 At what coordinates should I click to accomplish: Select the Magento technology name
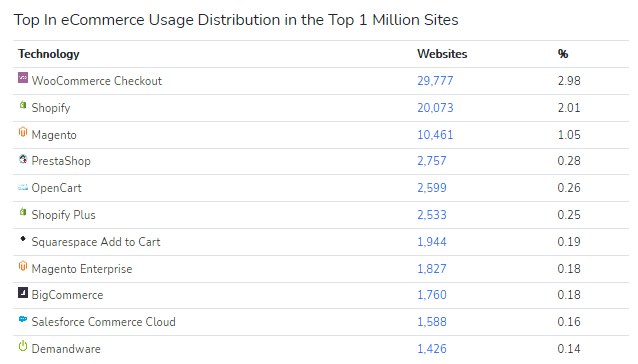[54, 135]
